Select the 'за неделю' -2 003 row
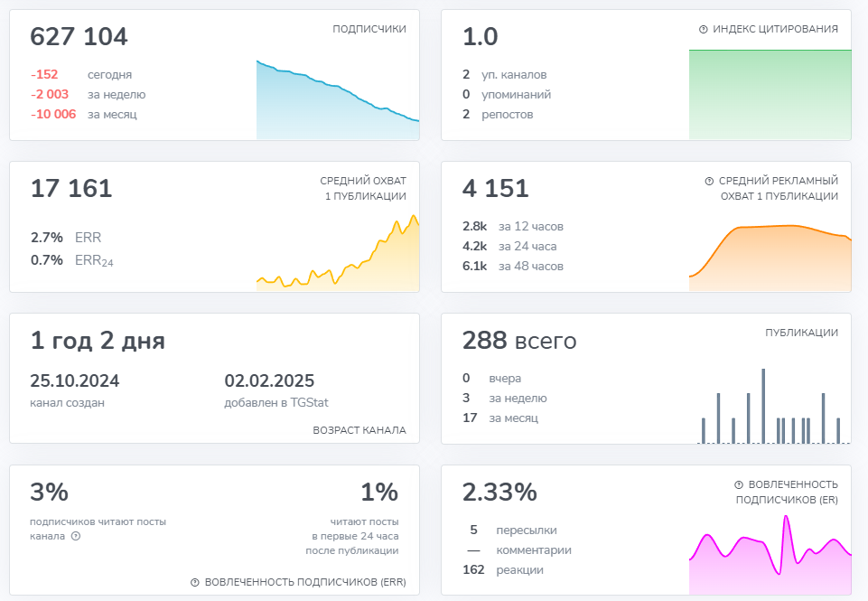The width and height of the screenshot is (868, 601). coord(88,94)
